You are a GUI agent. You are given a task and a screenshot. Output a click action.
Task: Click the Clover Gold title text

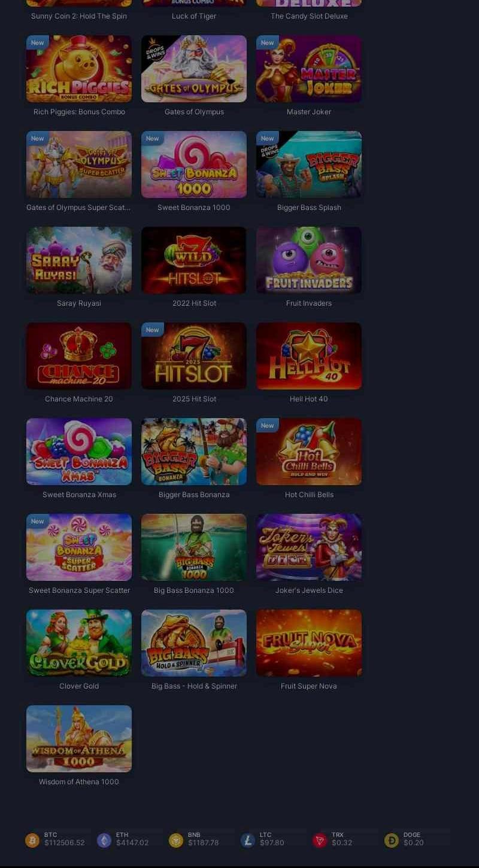(79, 686)
